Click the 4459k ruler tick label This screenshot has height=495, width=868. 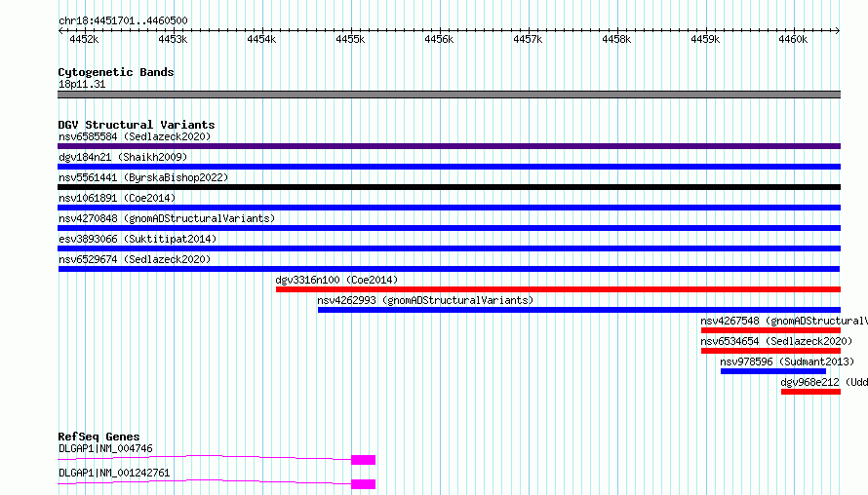705,39
